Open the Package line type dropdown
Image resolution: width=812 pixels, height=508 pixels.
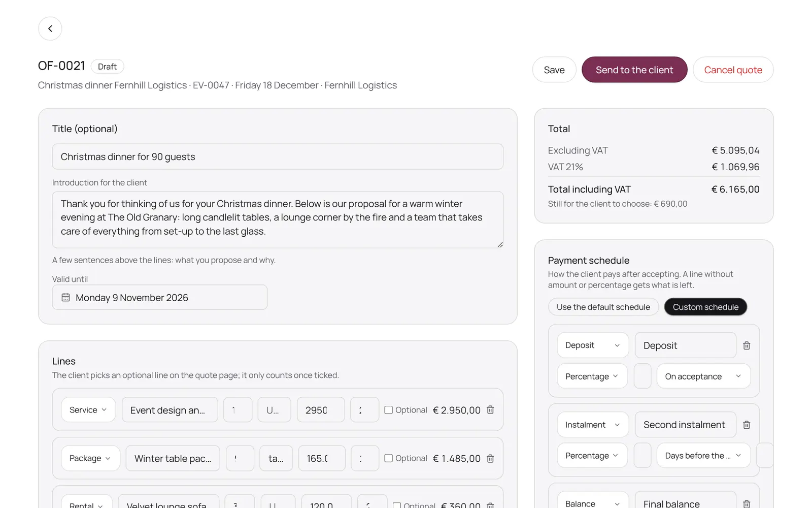(90, 458)
